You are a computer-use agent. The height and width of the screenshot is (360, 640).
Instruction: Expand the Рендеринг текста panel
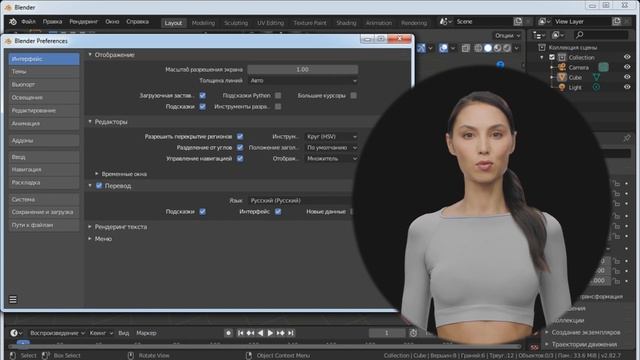click(x=90, y=227)
